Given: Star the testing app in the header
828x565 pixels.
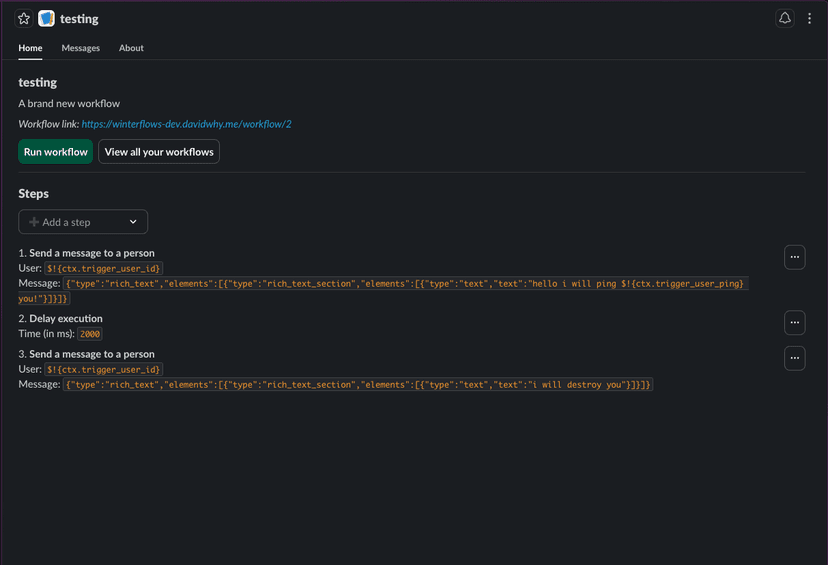Looking at the screenshot, I should pyautogui.click(x=24, y=18).
